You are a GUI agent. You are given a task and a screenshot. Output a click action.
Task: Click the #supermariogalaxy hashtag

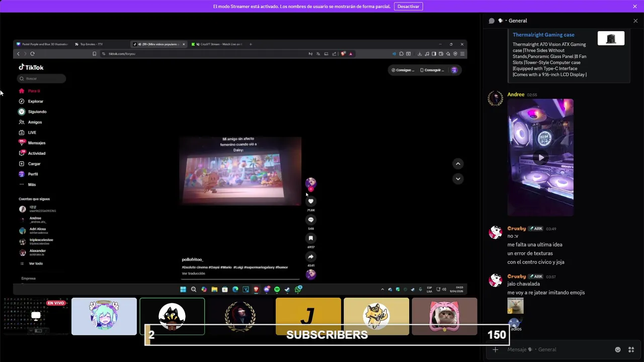[x=258, y=267]
